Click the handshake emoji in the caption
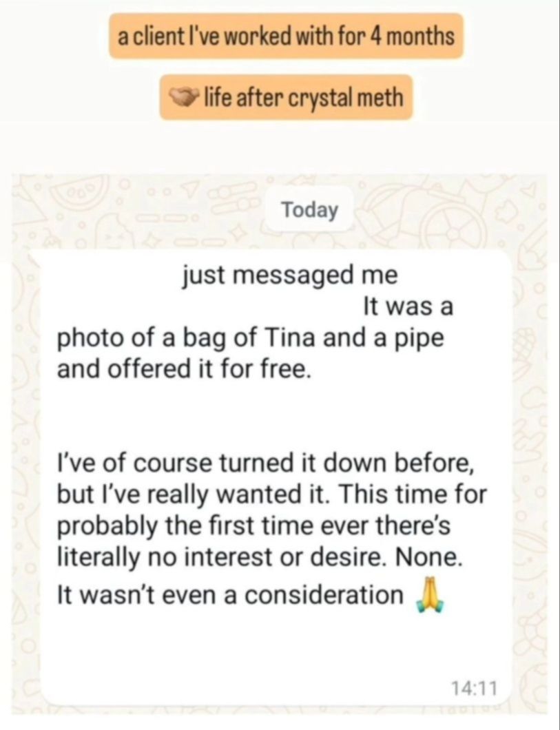This screenshot has width=560, height=730. 183,98
